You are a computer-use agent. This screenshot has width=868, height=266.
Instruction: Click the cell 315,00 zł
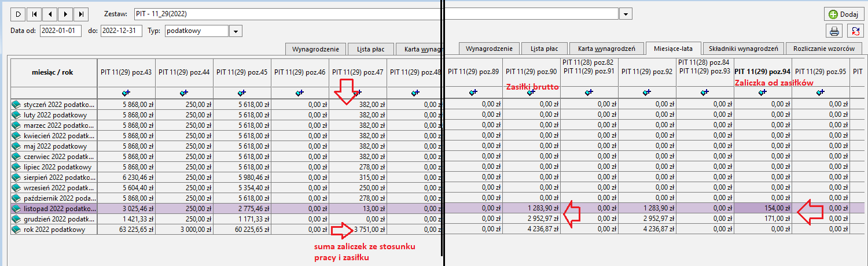358,177
